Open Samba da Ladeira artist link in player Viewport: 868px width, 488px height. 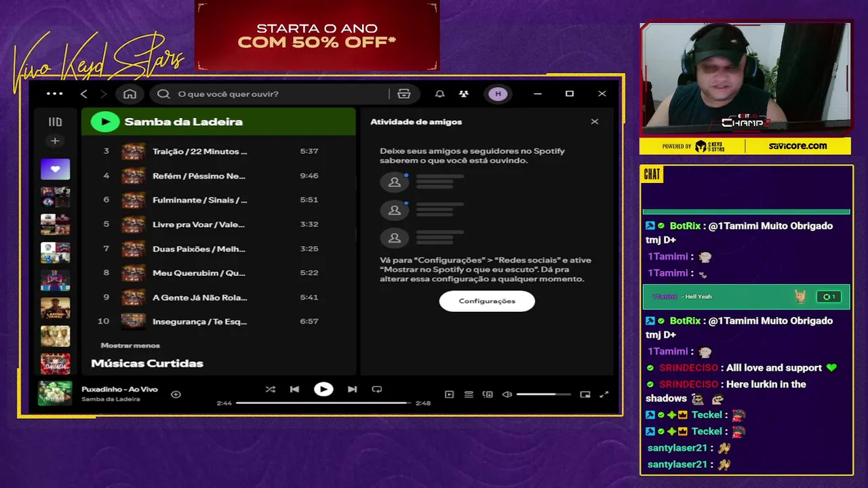111,399
